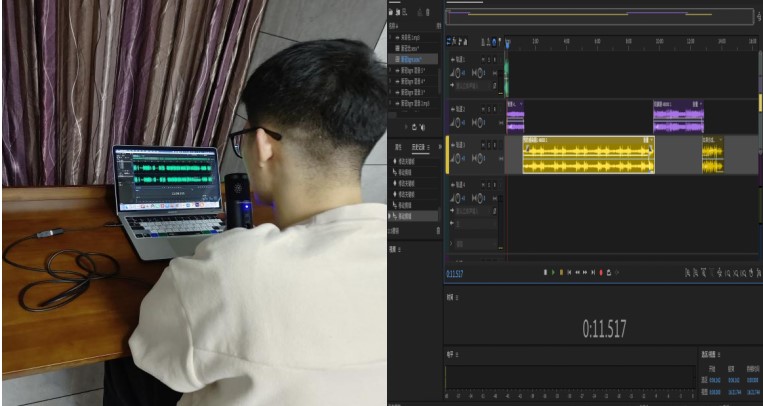This screenshot has height=406, width=763.
Task: Click the Rewind transport button
Action: pyautogui.click(x=578, y=273)
